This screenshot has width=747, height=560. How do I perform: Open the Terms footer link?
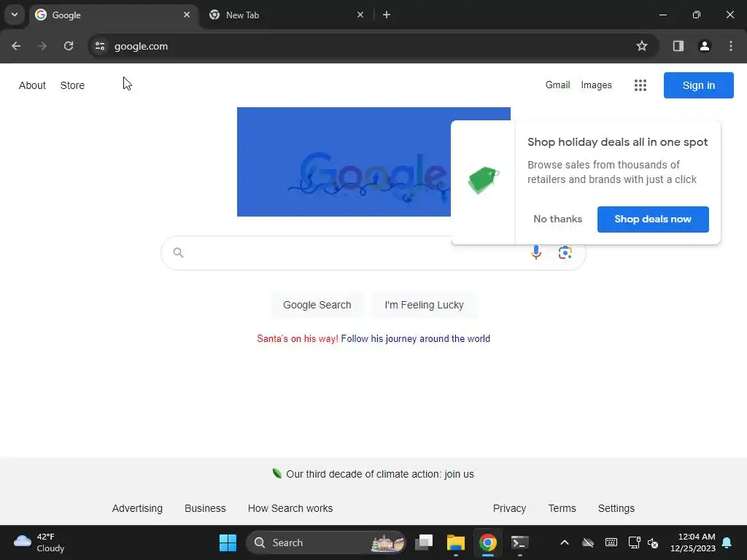[x=562, y=508]
